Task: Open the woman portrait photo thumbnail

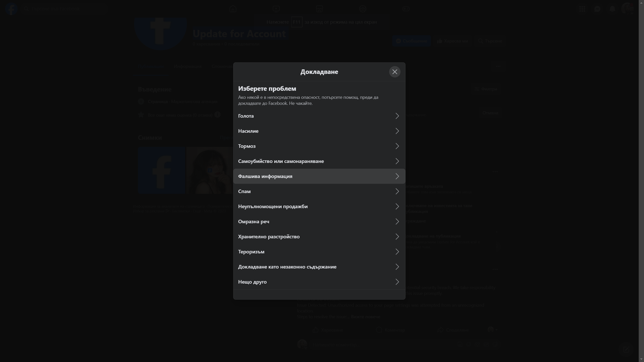Action: coord(210,170)
